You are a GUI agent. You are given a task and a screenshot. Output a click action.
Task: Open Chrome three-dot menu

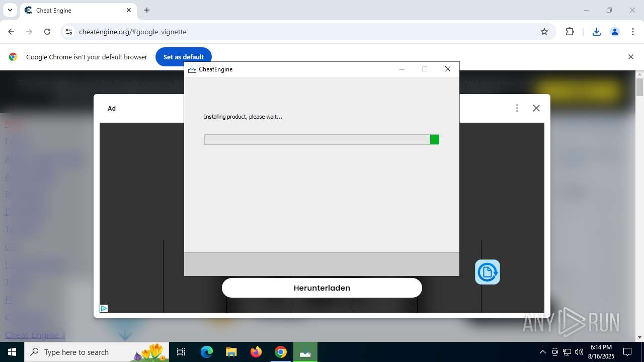point(633,32)
